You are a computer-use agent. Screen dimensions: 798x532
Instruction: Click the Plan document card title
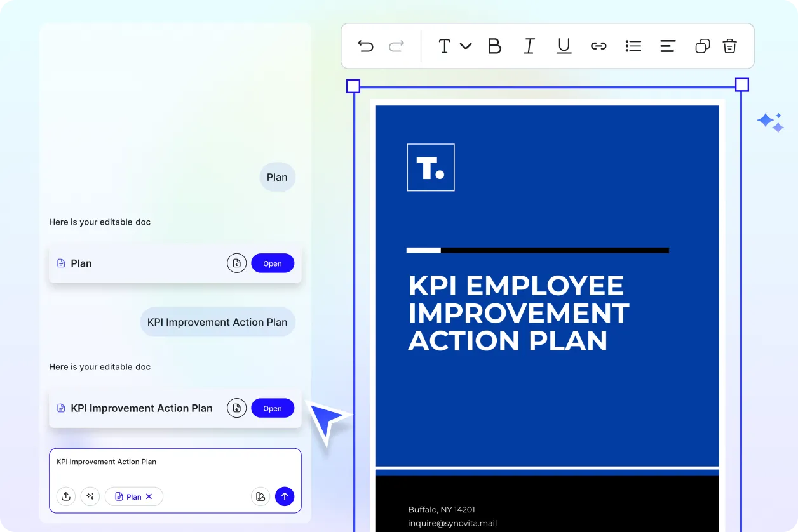point(81,263)
